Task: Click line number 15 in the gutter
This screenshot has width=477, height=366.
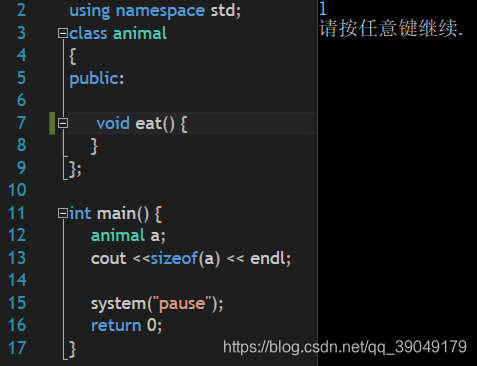Action: tap(17, 303)
